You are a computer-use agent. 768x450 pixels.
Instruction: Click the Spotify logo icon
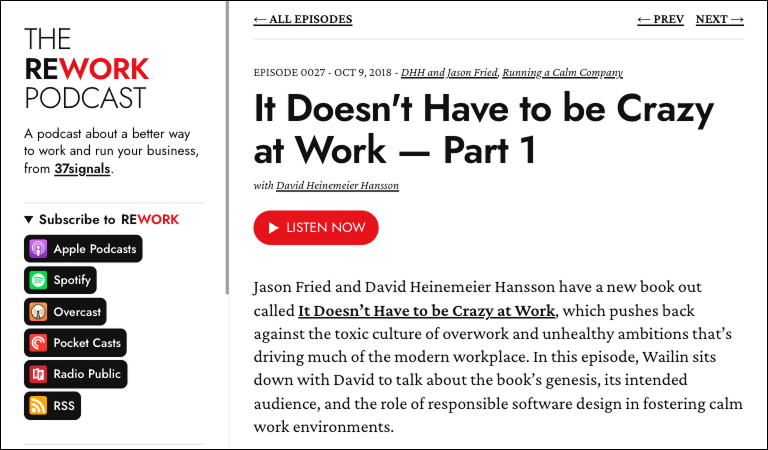click(38, 280)
